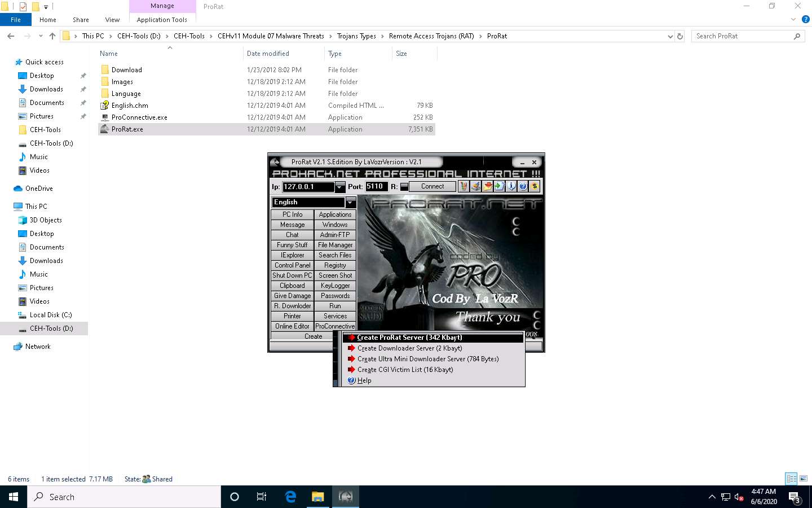This screenshot has height=508, width=812.
Task: Select Create Downloader Server (2 Kbayt)
Action: 433,348
